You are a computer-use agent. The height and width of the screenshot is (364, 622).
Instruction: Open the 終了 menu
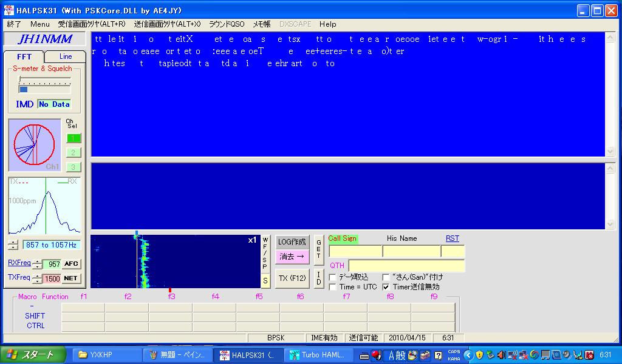point(15,24)
